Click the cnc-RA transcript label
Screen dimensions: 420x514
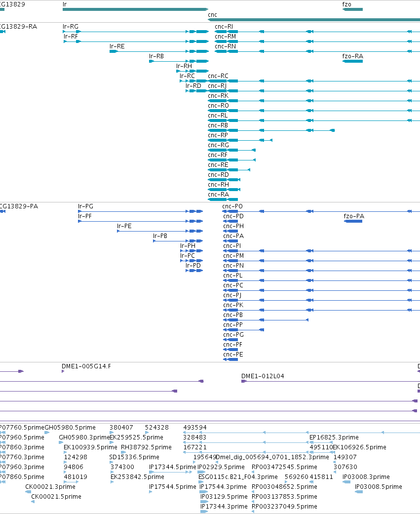tap(218, 194)
